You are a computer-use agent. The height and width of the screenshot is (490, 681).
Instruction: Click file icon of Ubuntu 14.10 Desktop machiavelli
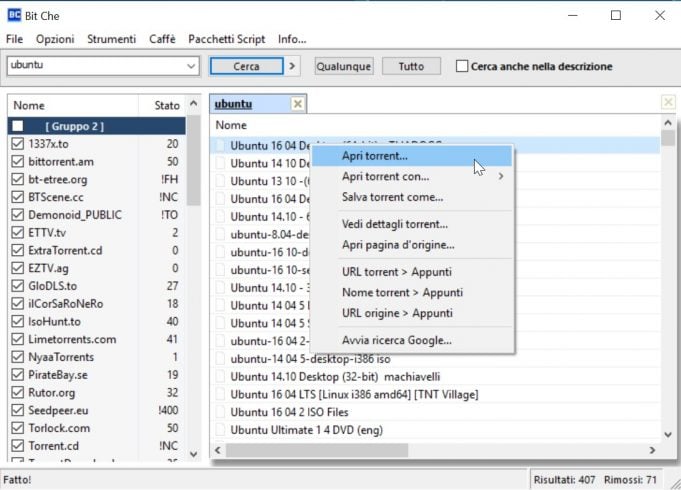click(220, 377)
